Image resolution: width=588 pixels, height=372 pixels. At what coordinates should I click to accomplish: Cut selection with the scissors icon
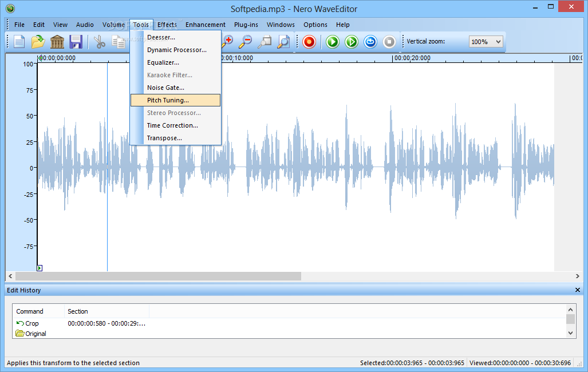pos(100,42)
